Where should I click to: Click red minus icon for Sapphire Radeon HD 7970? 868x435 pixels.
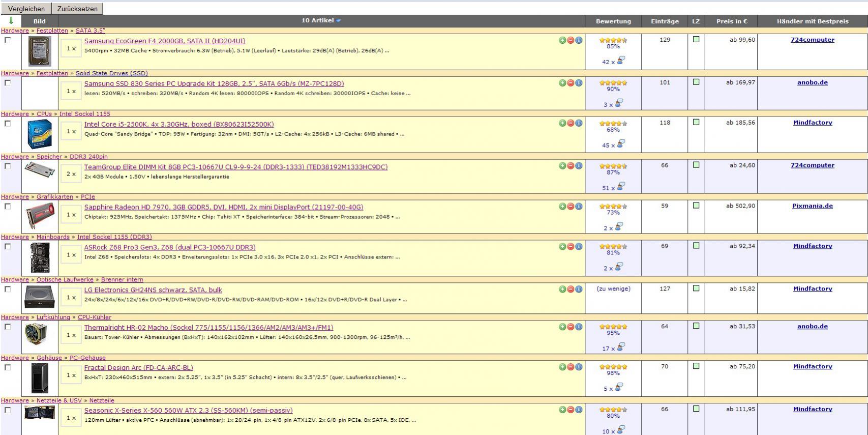[x=571, y=207]
